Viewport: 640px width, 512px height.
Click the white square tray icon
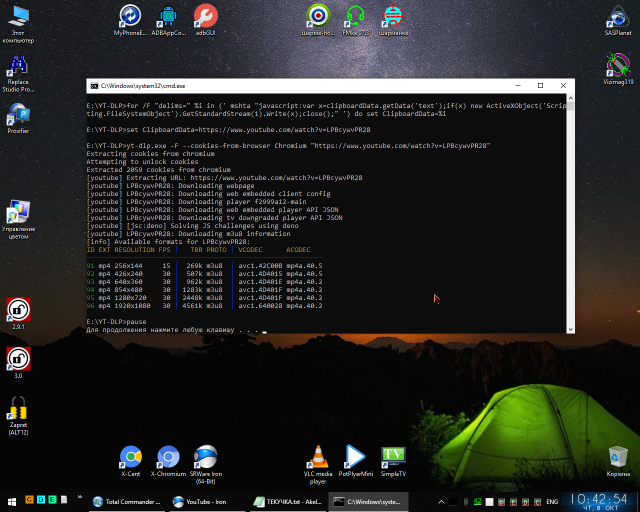[489, 502]
